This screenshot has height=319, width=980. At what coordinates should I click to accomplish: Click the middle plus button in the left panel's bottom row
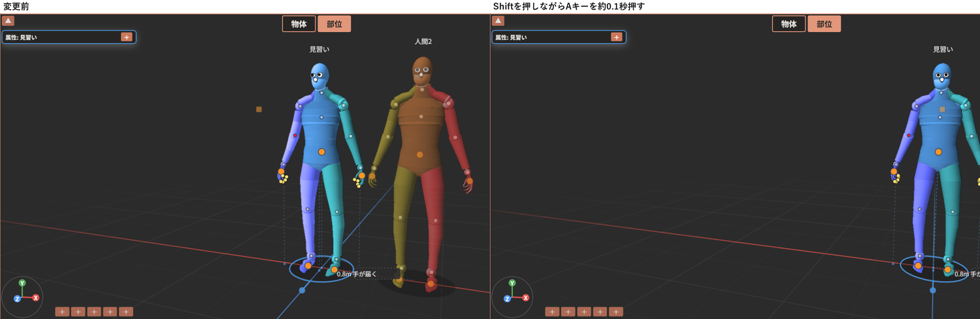point(94,312)
